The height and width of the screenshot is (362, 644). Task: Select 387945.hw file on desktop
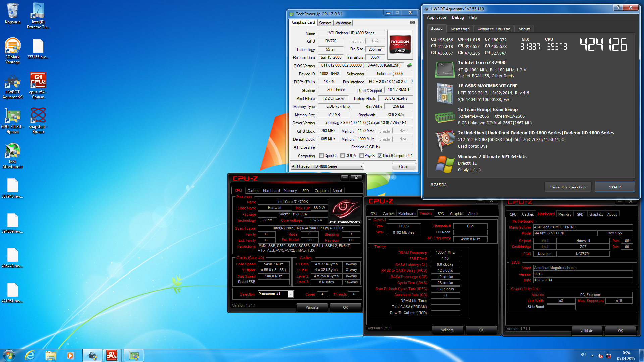point(12,188)
